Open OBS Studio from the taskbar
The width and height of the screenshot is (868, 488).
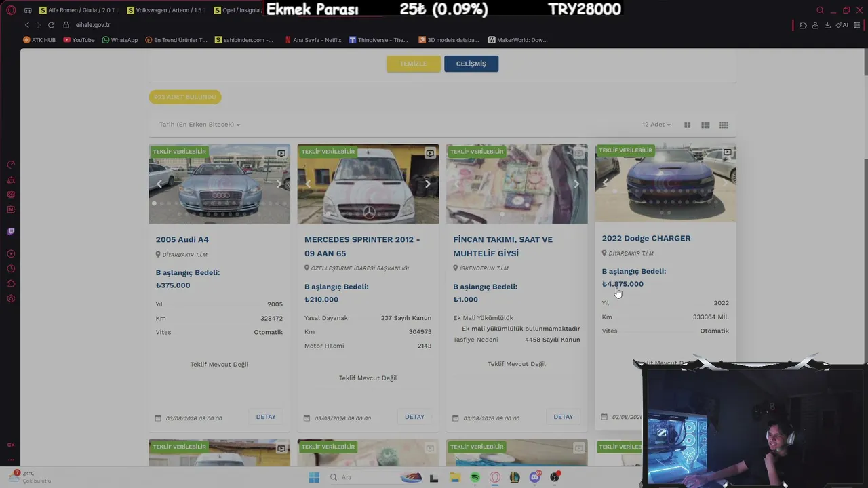(x=555, y=477)
